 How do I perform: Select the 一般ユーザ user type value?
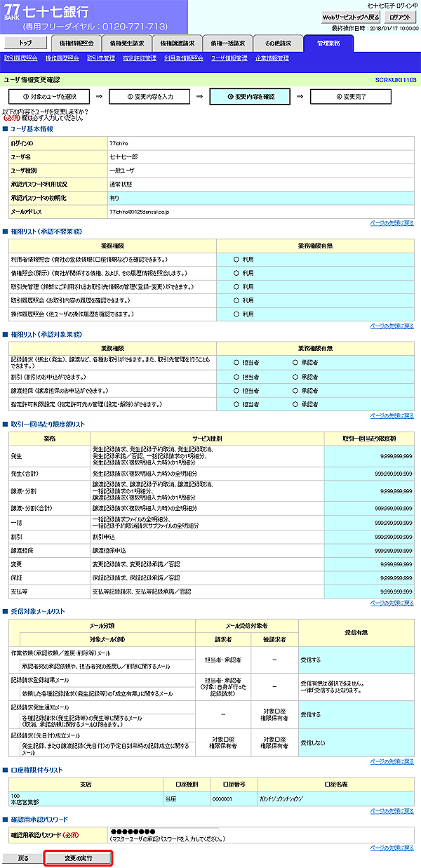(121, 170)
